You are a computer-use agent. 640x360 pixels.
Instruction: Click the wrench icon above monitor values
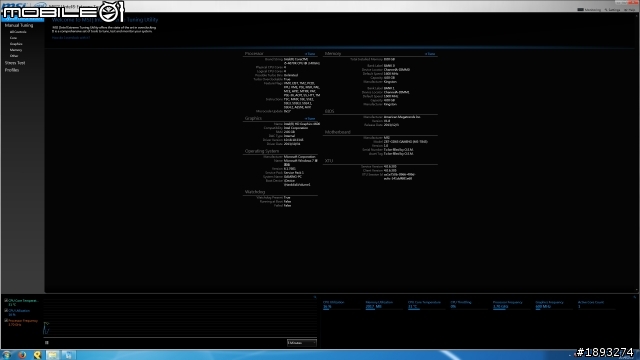tap(635, 297)
